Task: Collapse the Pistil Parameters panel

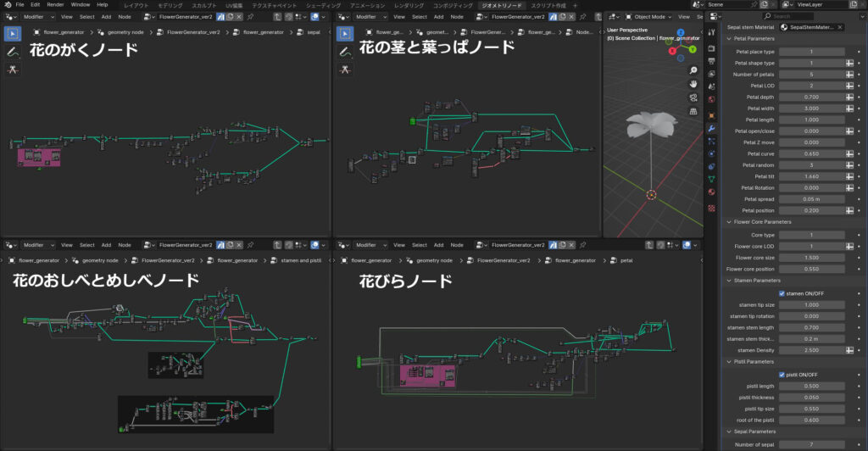Action: [729, 362]
